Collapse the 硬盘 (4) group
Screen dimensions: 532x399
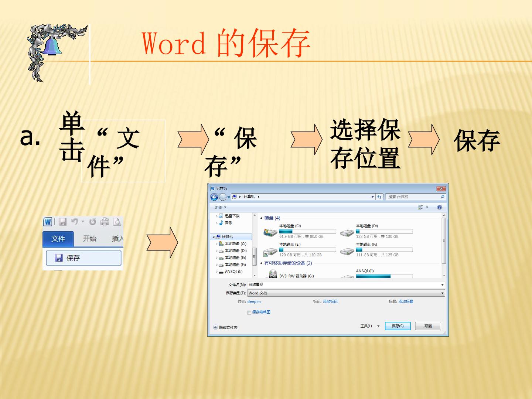(x=262, y=218)
